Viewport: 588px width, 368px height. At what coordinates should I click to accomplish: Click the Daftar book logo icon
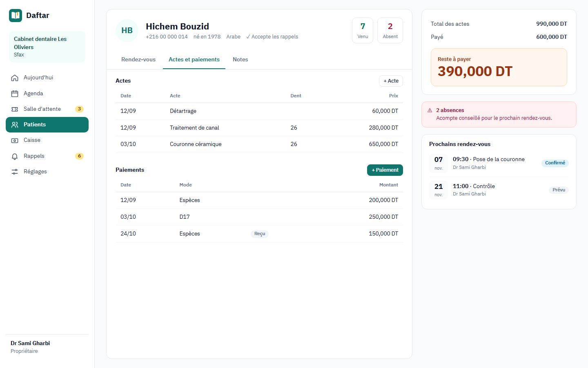coord(16,16)
